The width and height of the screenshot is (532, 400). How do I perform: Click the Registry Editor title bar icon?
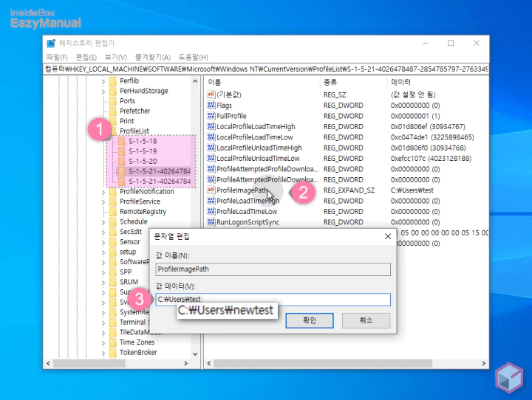[50, 44]
